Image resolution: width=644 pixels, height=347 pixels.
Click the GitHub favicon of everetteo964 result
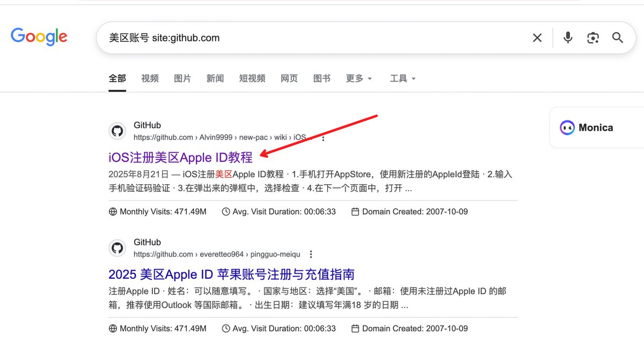pos(117,248)
